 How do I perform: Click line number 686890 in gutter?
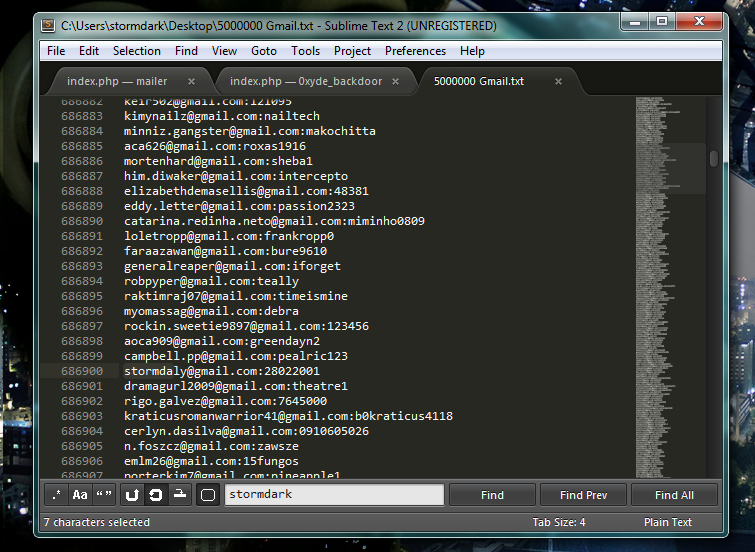pyautogui.click(x=82, y=221)
